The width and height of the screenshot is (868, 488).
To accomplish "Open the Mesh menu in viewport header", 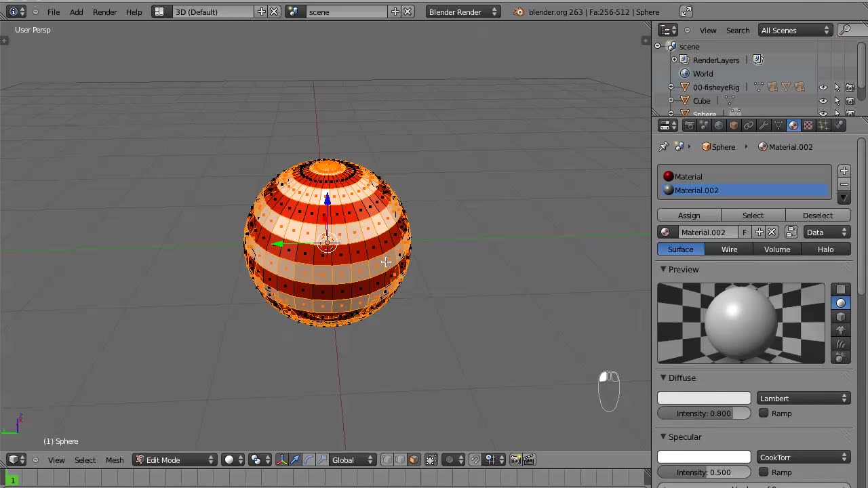I will 115,460.
